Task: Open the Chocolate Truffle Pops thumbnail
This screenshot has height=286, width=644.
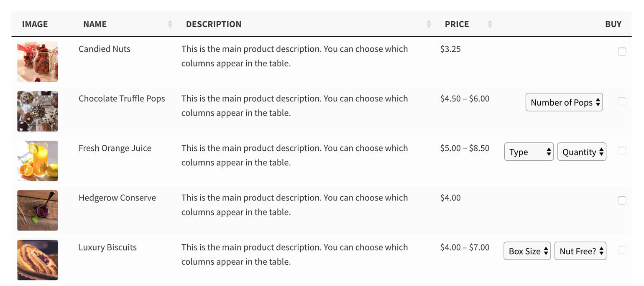Action: (x=38, y=111)
